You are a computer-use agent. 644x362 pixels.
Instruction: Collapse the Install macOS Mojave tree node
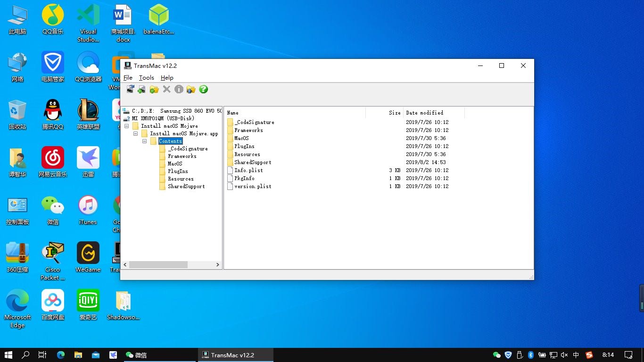126,126
